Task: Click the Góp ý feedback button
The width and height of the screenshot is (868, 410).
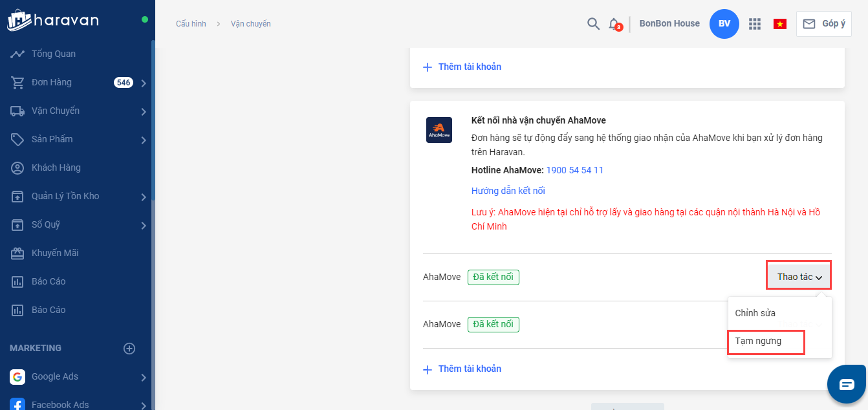Action: coord(824,24)
